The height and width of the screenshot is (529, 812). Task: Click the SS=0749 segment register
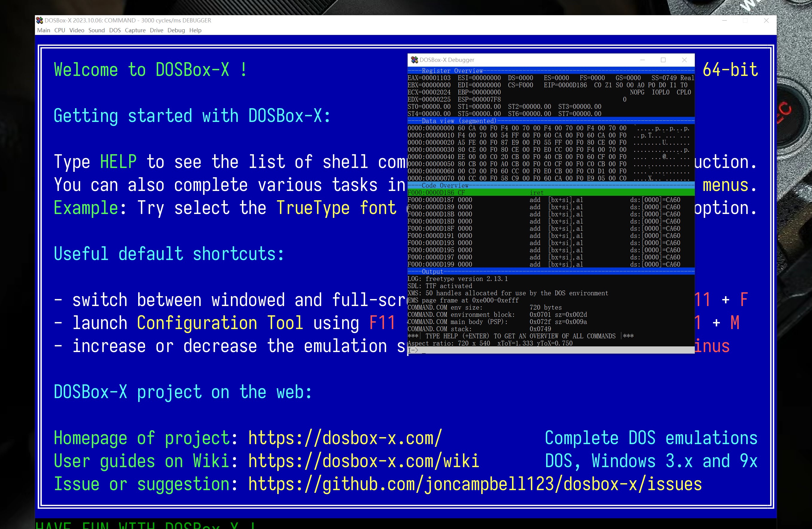tap(664, 78)
